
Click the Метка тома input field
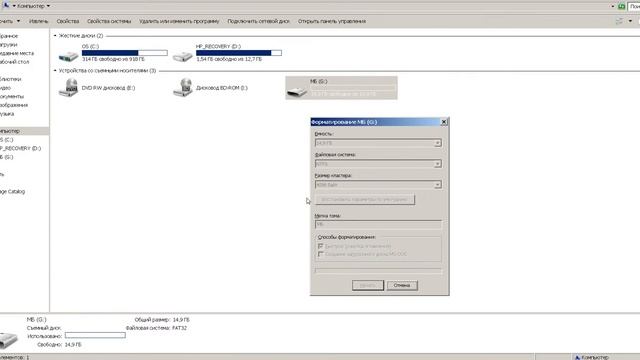[x=378, y=224]
